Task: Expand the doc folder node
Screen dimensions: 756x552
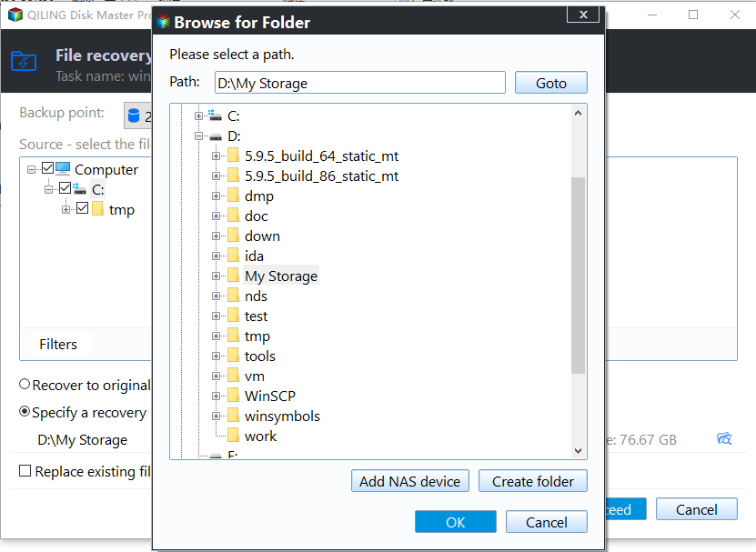Action: pyautogui.click(x=216, y=216)
